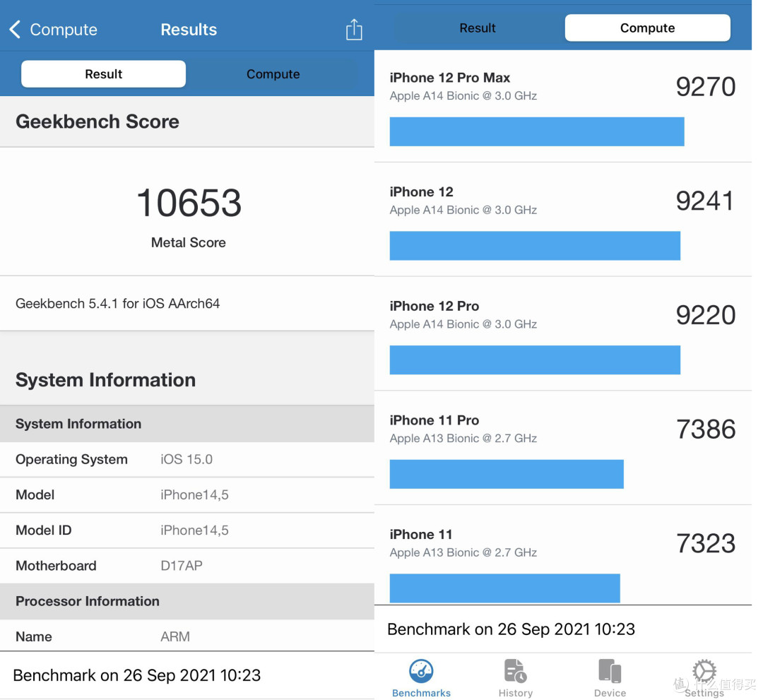Select the iPhone 12 Pro entry title
763x700 pixels.
pos(434,306)
